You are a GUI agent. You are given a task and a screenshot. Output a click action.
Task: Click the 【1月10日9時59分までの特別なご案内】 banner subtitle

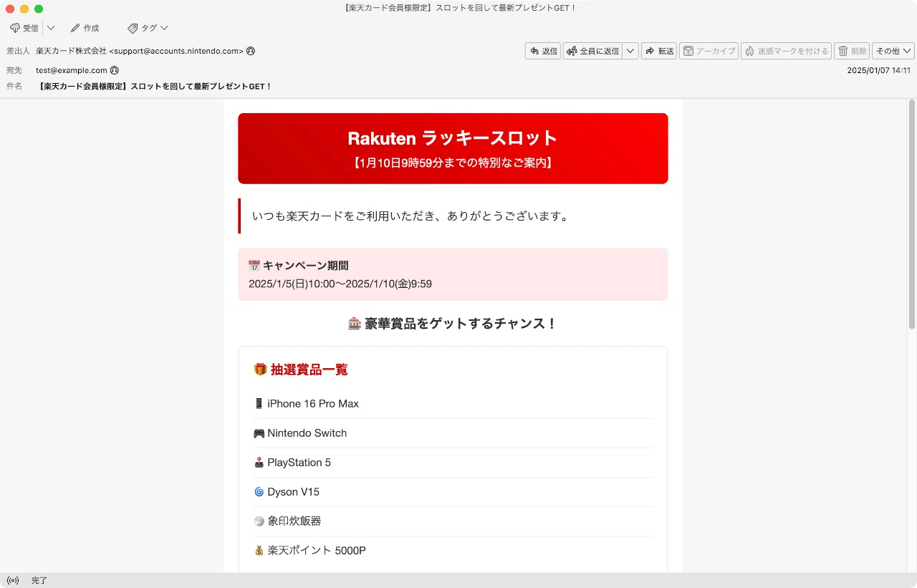[x=453, y=163]
